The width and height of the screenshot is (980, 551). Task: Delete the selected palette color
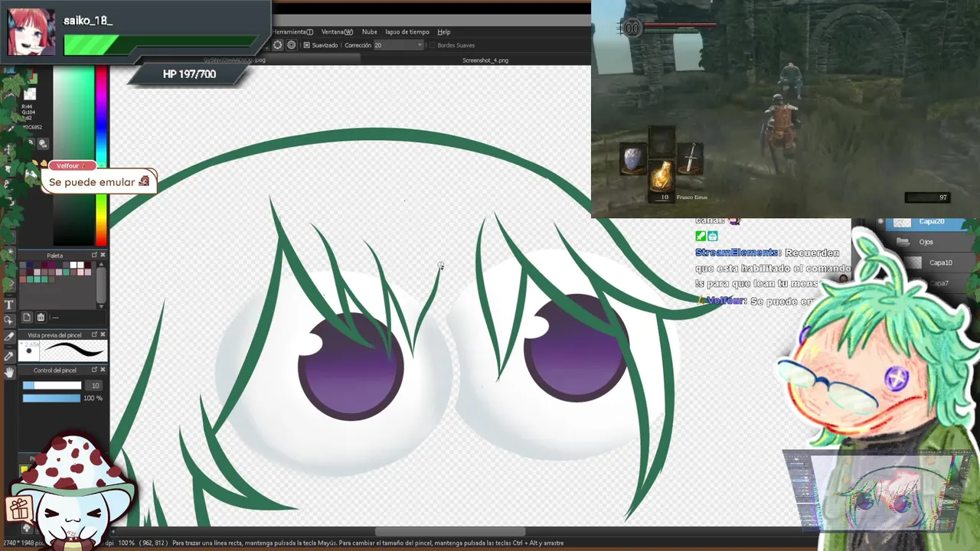pyautogui.click(x=41, y=317)
